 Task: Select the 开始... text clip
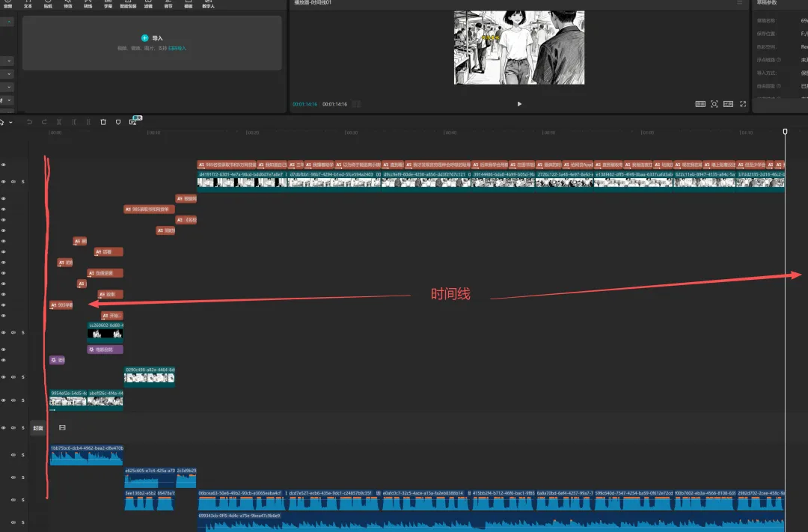[x=111, y=316]
